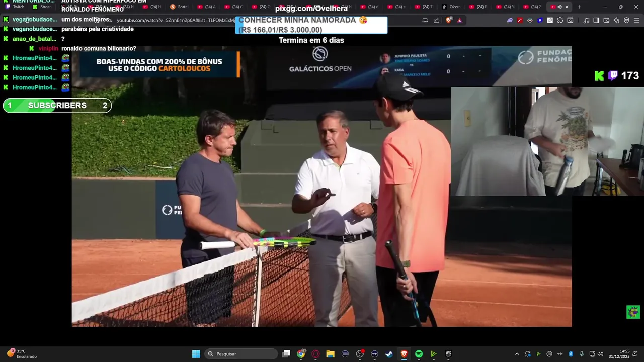Switch to the Brave browser taskbar icon
This screenshot has width=644, height=362.
click(404, 354)
